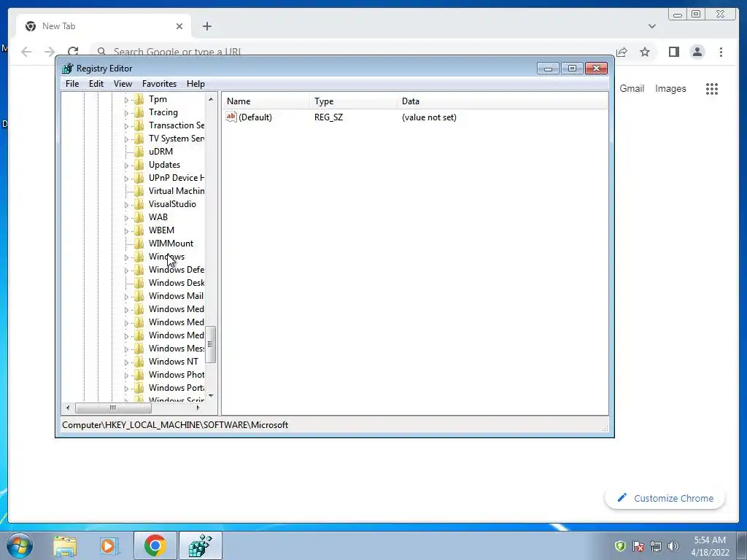
Task: Click the folder icon beside uDRM
Action: pyautogui.click(x=139, y=152)
